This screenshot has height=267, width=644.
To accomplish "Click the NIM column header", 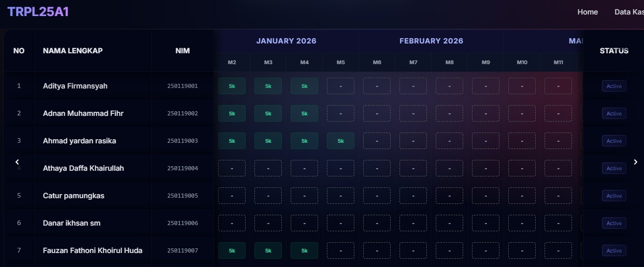I will (182, 51).
